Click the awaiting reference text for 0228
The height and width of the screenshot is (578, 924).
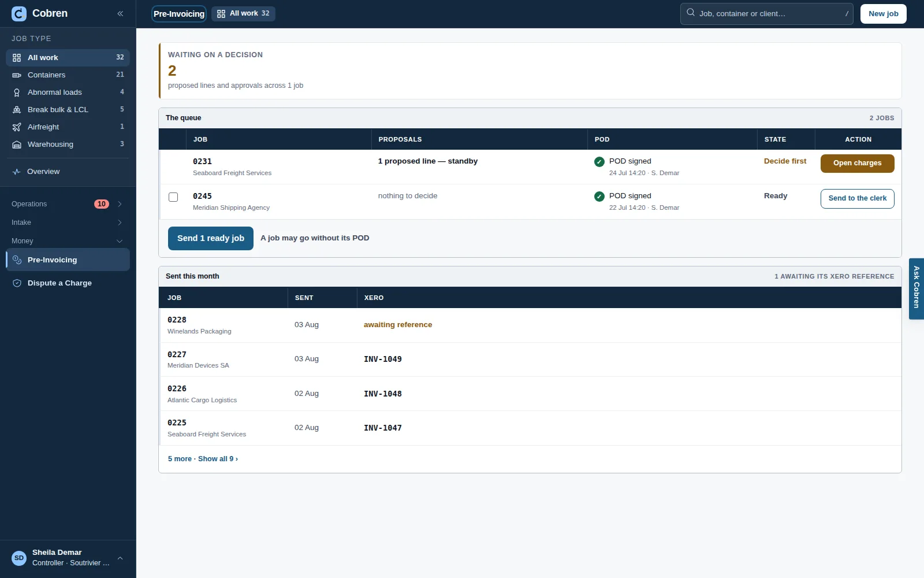point(398,325)
